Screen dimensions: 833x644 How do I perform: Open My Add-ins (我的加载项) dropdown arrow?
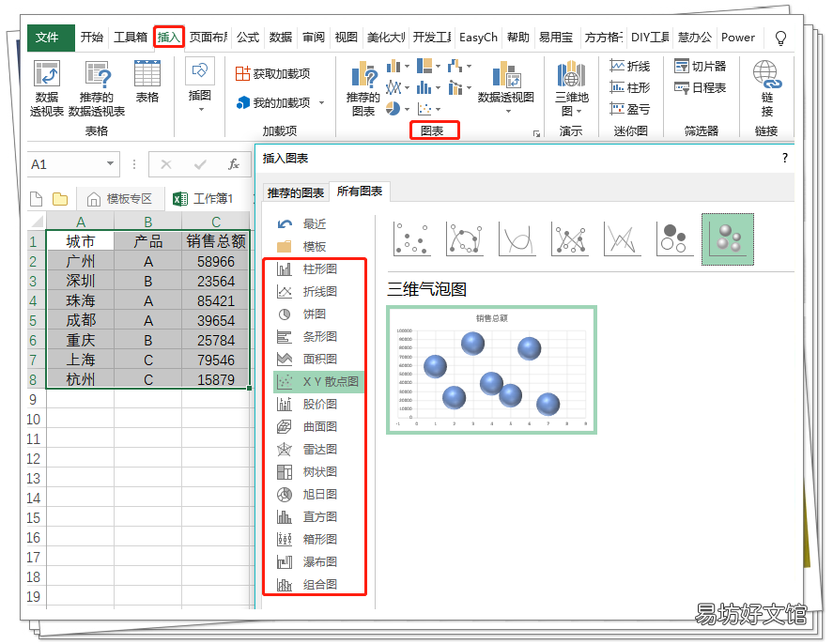pyautogui.click(x=321, y=102)
